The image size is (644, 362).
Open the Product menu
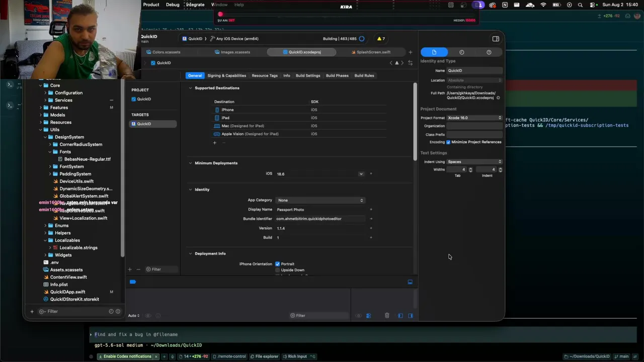tap(151, 5)
